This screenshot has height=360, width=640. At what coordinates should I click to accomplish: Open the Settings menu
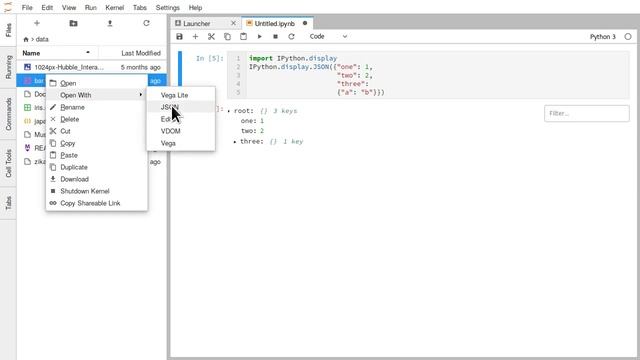(x=167, y=8)
